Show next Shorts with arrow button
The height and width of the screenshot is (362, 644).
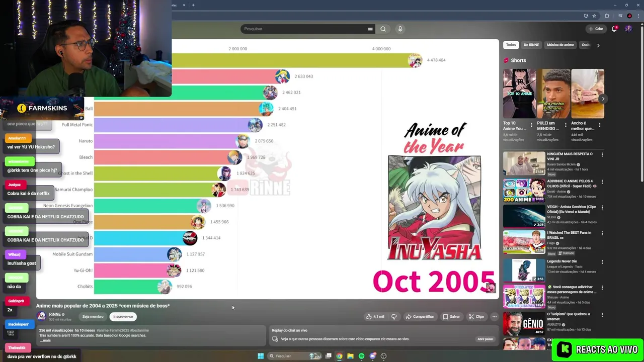603,99
